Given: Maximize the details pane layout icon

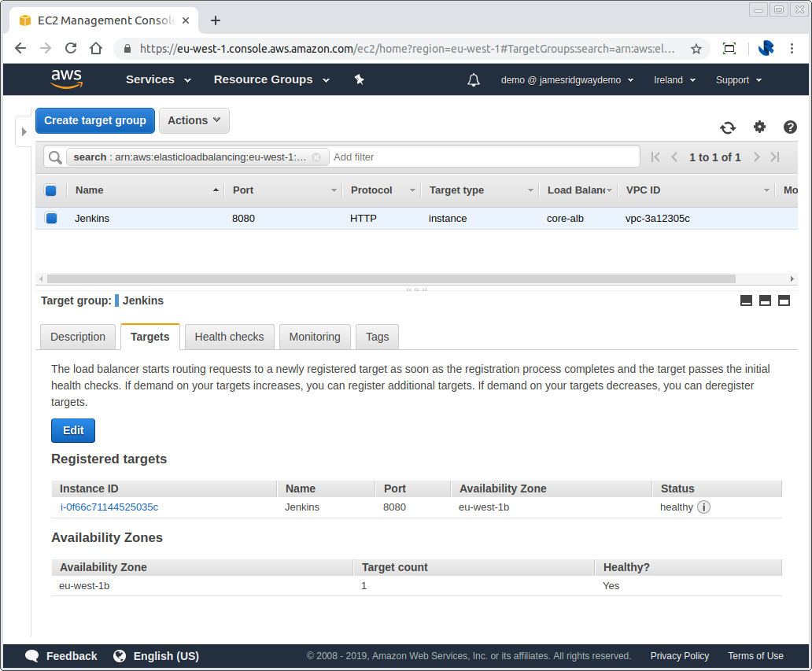Looking at the screenshot, I should (x=784, y=300).
